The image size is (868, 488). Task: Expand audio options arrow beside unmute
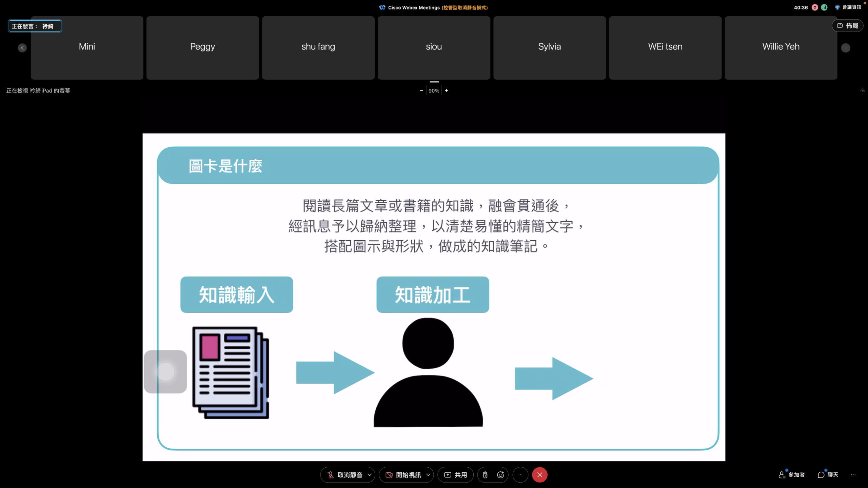(x=370, y=475)
